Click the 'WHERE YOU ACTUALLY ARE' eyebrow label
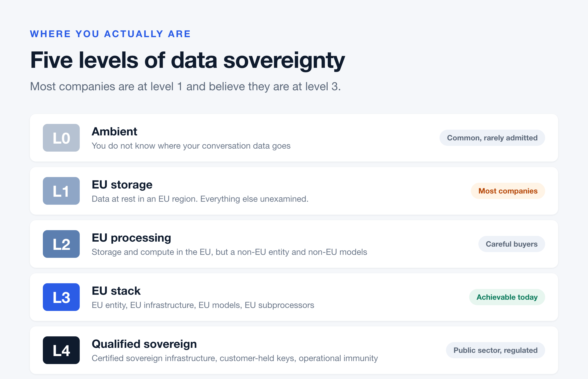The width and height of the screenshot is (588, 379). coord(110,34)
